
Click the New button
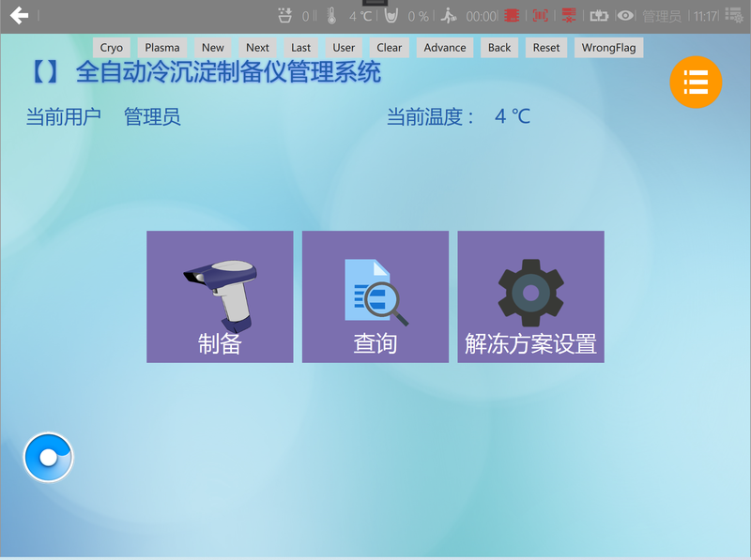click(x=213, y=48)
